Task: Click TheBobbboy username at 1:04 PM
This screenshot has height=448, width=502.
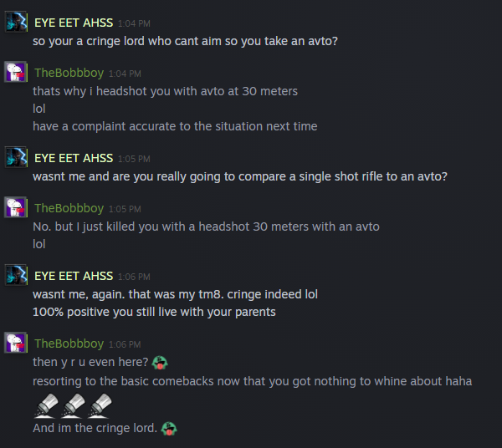Action: coord(69,73)
